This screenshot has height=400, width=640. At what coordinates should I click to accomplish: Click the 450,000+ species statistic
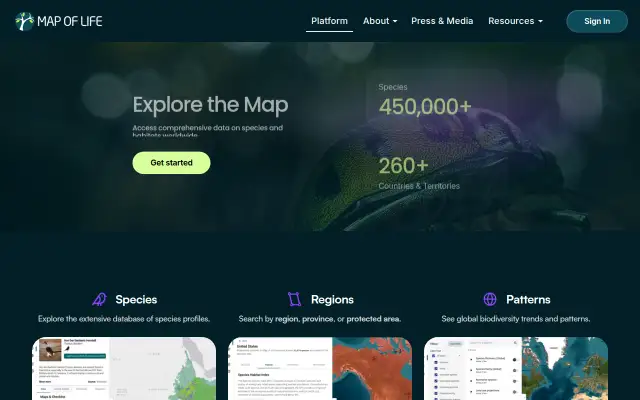[425, 107]
